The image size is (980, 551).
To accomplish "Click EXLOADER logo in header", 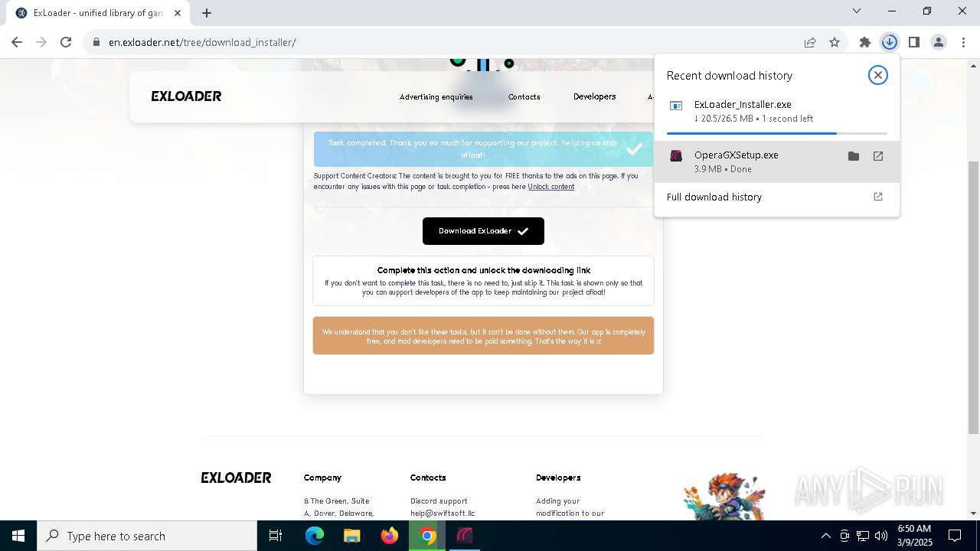I will coord(186,96).
